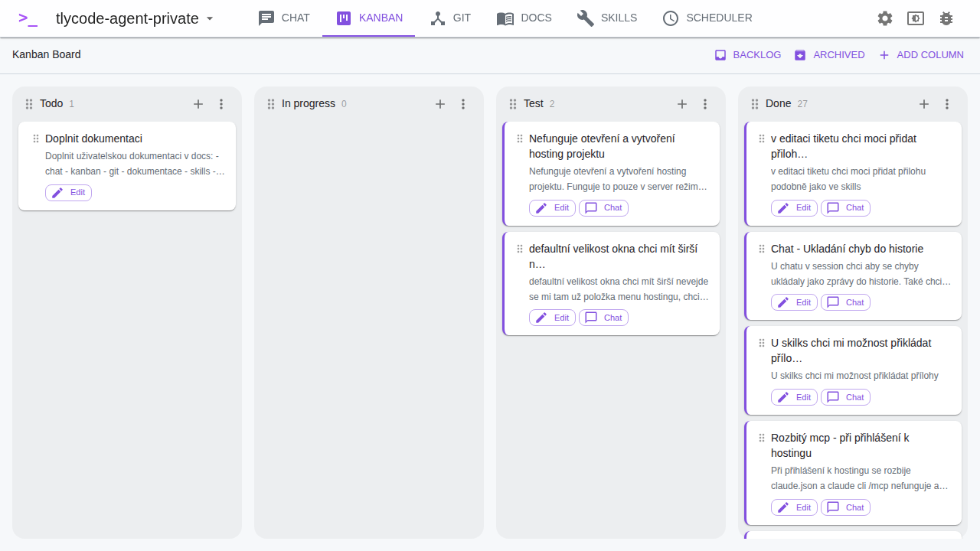Show Archived tickets
This screenshot has width=980, height=551.
[x=829, y=55]
